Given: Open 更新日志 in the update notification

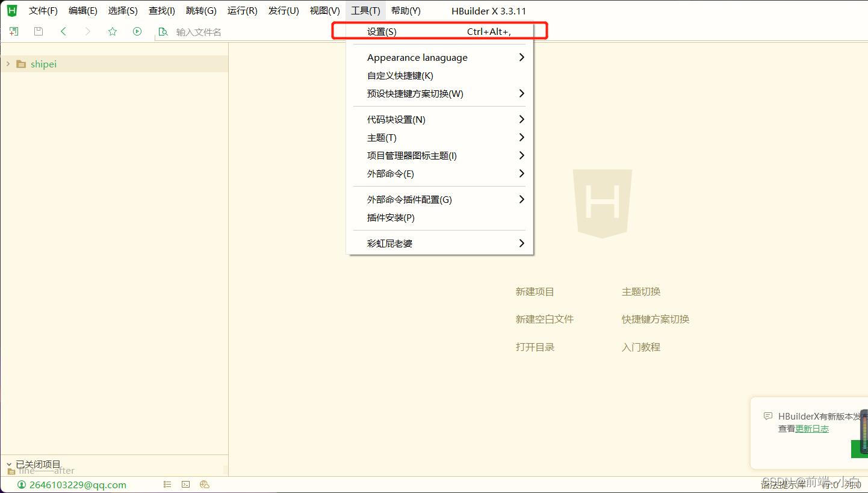Looking at the screenshot, I should [x=812, y=429].
